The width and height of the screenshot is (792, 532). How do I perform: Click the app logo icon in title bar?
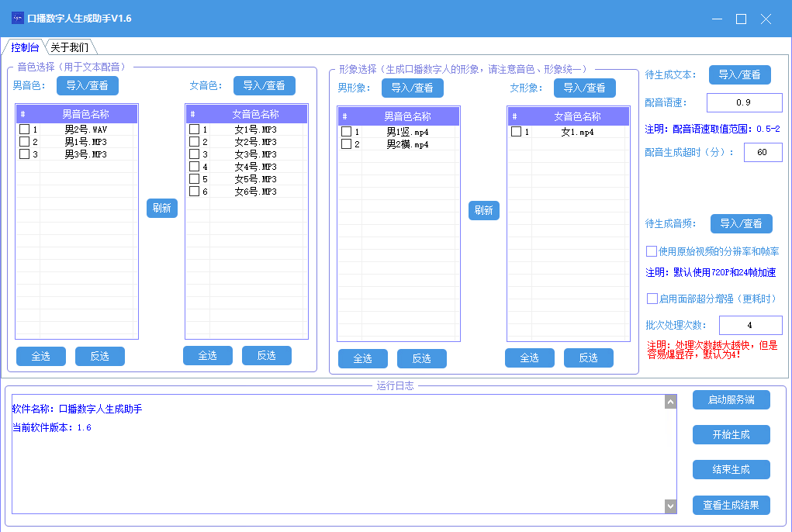(x=17, y=18)
